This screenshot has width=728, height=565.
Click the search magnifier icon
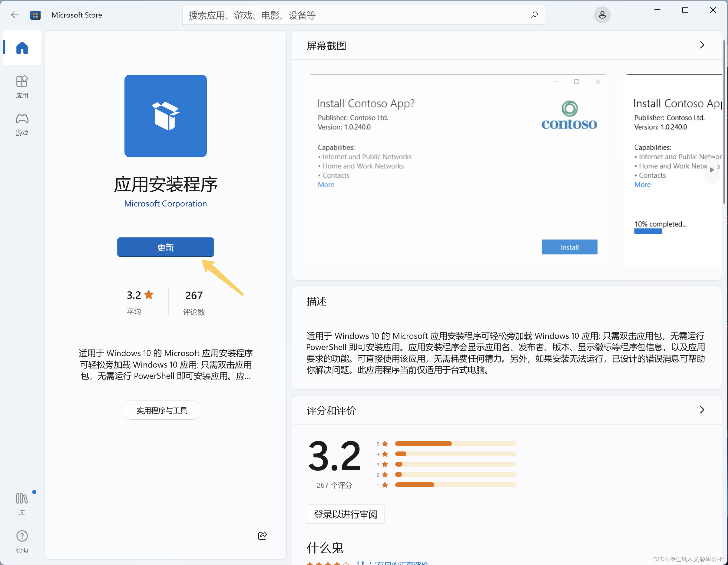tap(534, 15)
